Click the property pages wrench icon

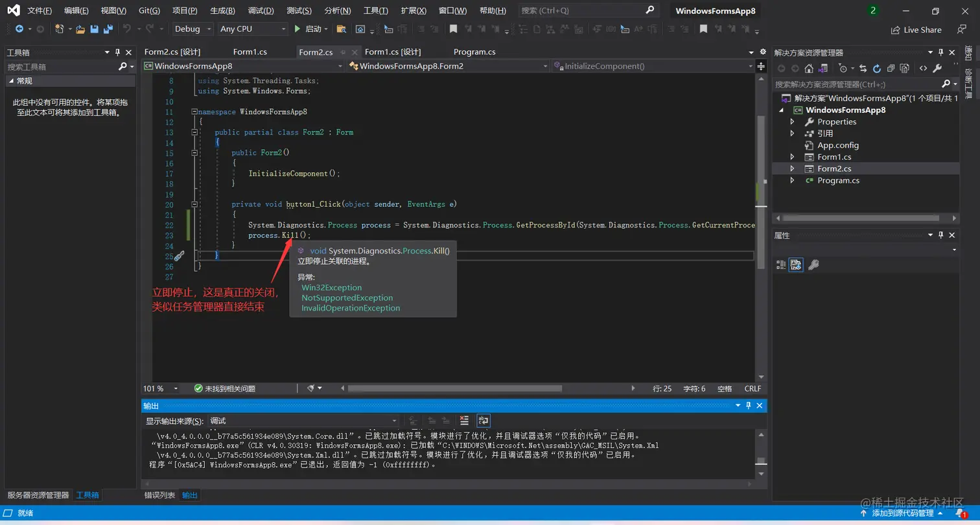click(813, 264)
